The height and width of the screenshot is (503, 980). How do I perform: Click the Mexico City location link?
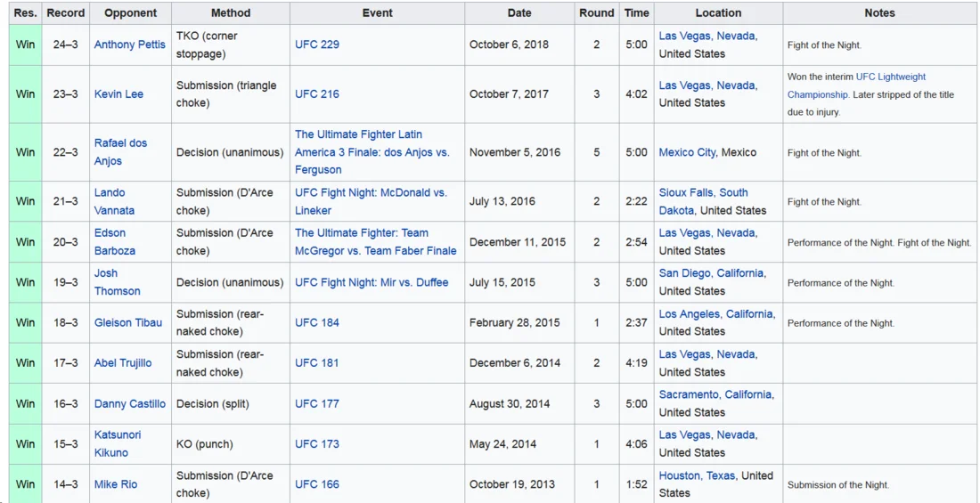coord(687,152)
